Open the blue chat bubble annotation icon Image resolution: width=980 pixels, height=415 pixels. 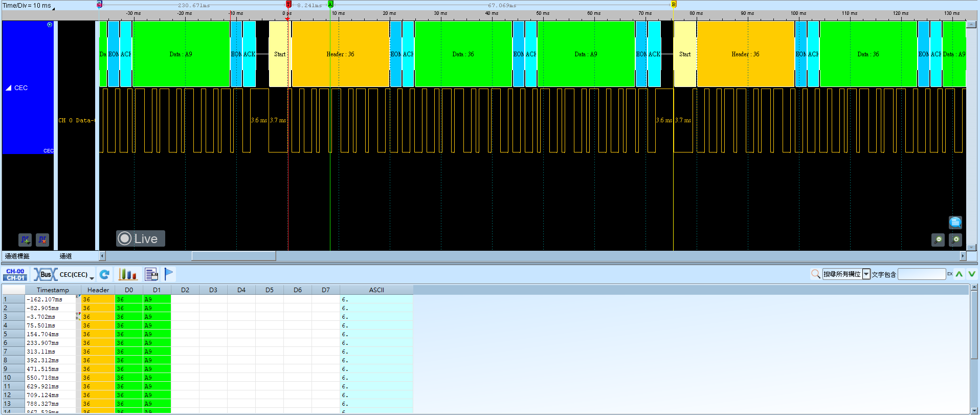pos(955,222)
